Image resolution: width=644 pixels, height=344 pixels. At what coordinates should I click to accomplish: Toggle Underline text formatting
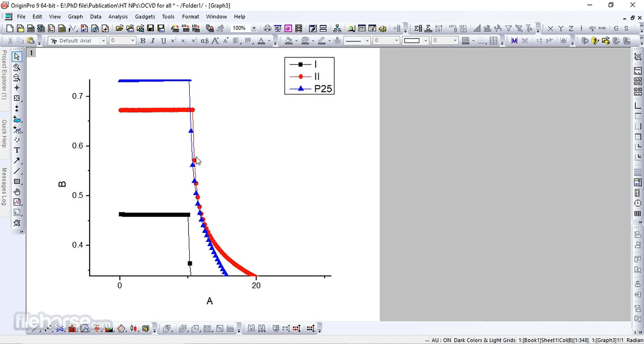(x=163, y=41)
